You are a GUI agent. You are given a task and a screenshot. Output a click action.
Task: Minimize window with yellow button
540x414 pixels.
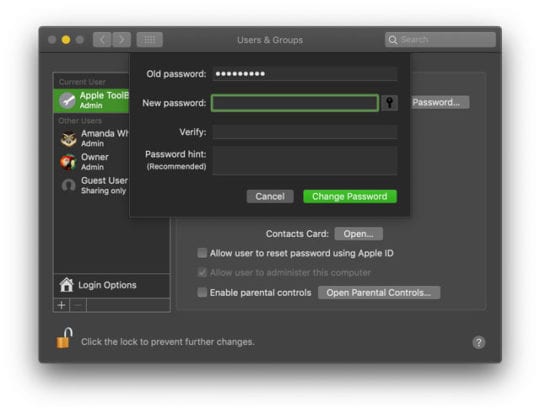[x=66, y=40]
